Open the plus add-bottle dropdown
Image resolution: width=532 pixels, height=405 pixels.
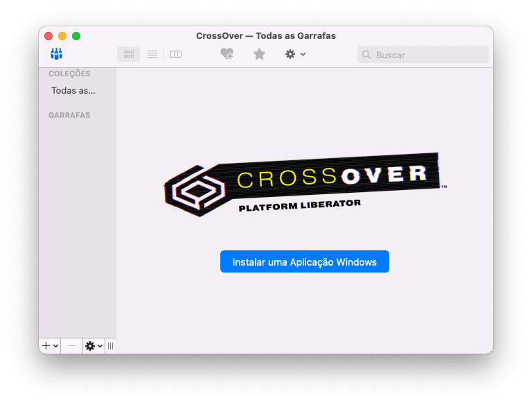pos(50,346)
